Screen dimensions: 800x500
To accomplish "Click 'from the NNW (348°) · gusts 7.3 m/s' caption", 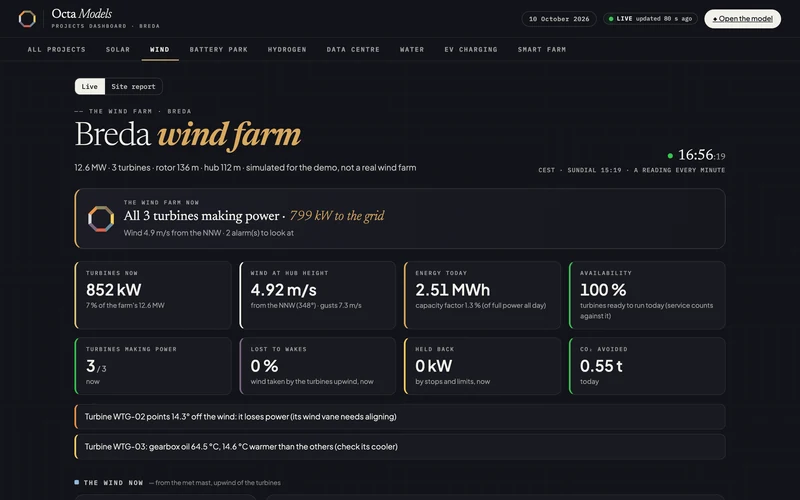I will [x=306, y=306].
